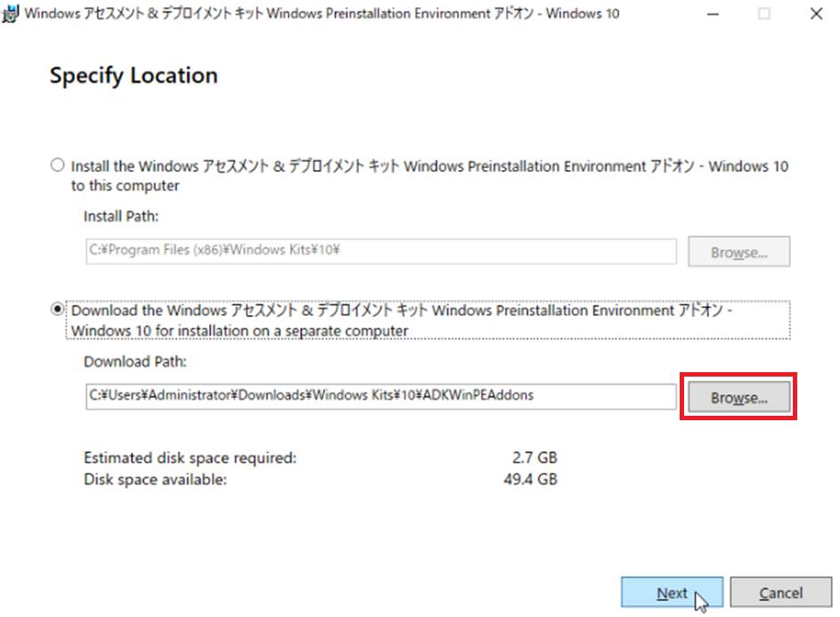
Task: Click the grayed-out maximize window button
Action: point(764,14)
